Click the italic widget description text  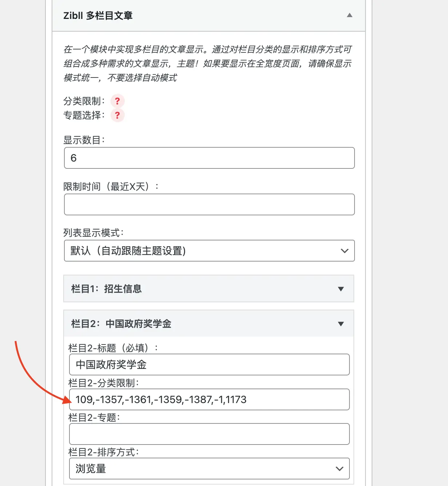[208, 64]
